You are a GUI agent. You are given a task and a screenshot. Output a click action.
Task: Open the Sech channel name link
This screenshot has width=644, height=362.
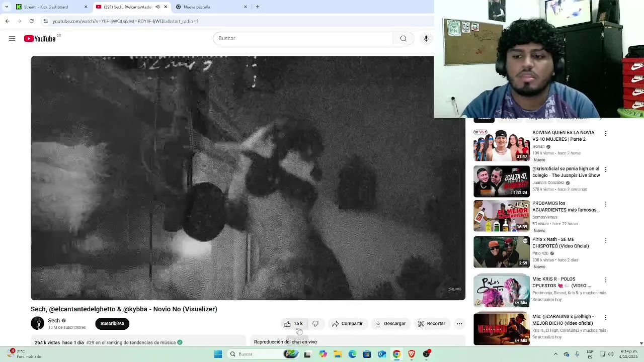pos(54,321)
